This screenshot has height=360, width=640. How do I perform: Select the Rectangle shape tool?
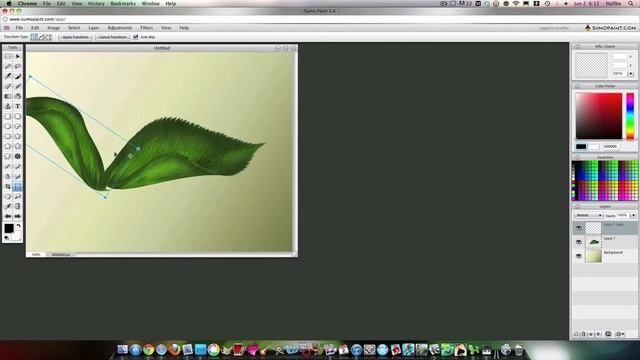pos(8,116)
